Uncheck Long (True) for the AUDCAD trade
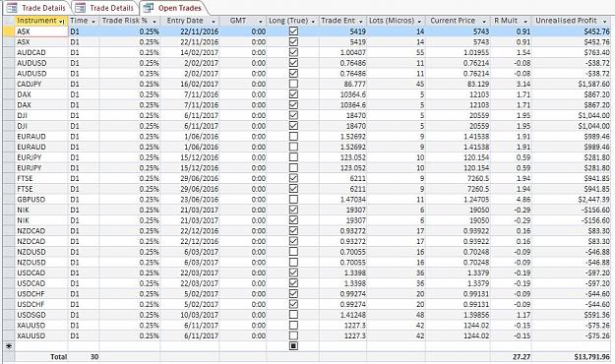Viewport: 615px width, 364px height. point(293,52)
